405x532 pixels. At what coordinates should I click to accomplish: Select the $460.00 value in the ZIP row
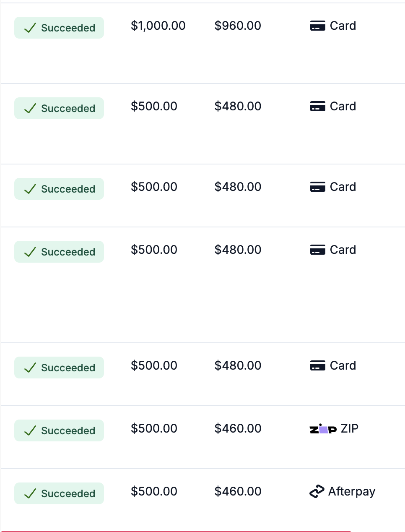coord(238,429)
